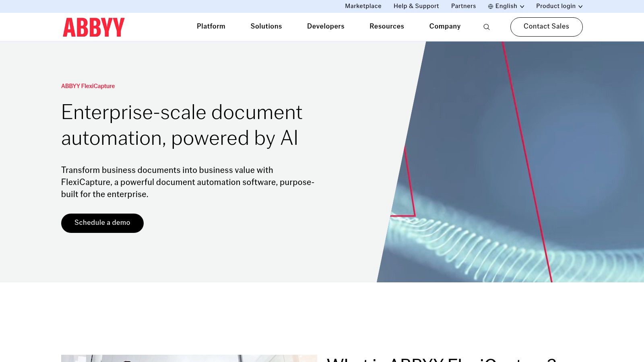Image resolution: width=644 pixels, height=362 pixels.
Task: Click the image thumbnail at the bottom
Action: [x=189, y=359]
